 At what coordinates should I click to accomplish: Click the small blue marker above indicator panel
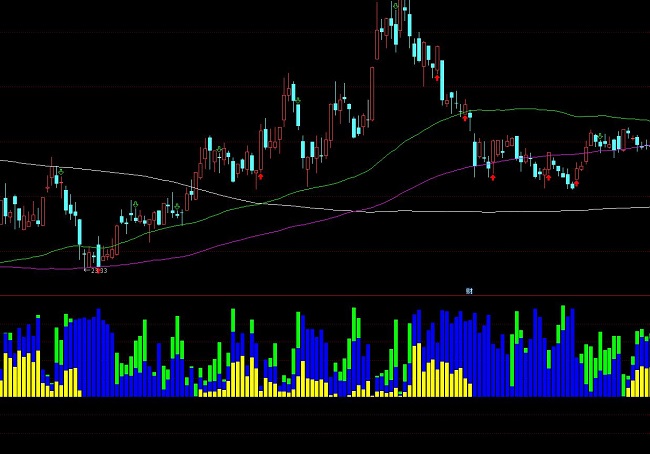click(468, 290)
